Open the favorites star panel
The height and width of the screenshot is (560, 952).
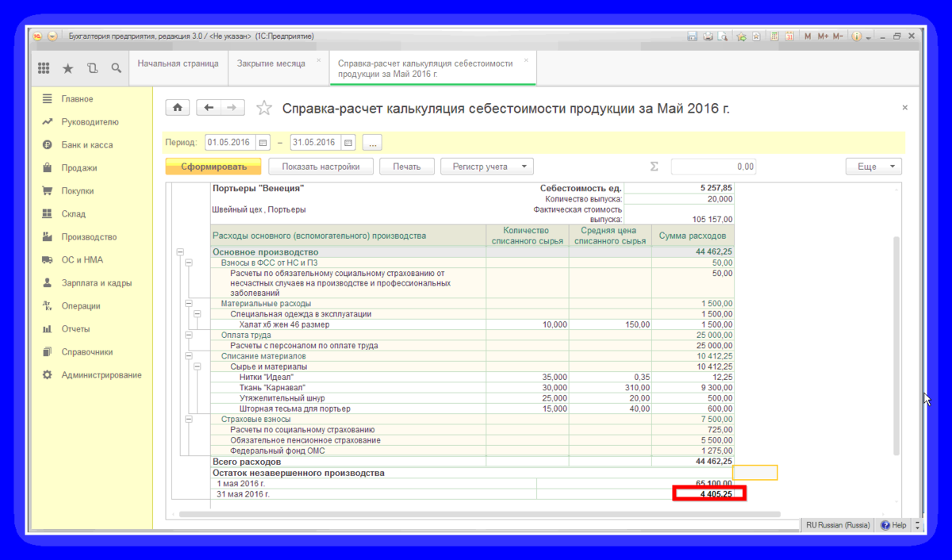[x=67, y=68]
